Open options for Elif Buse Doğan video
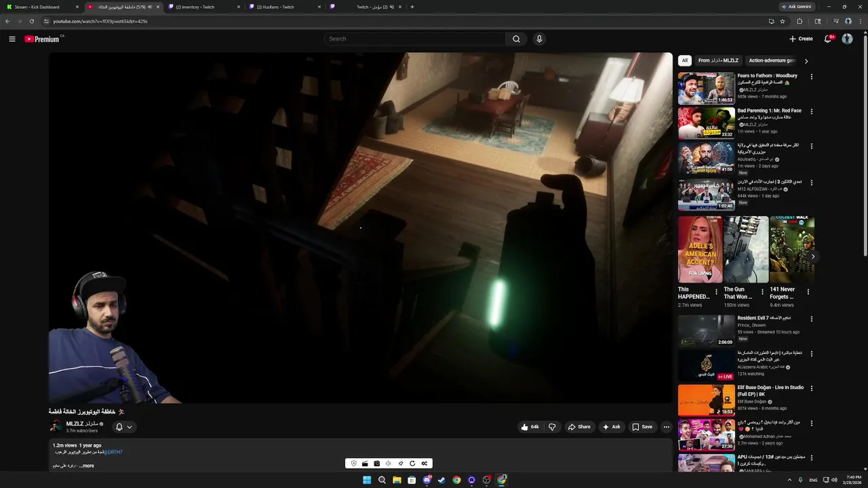Image resolution: width=868 pixels, height=488 pixels. (x=811, y=388)
